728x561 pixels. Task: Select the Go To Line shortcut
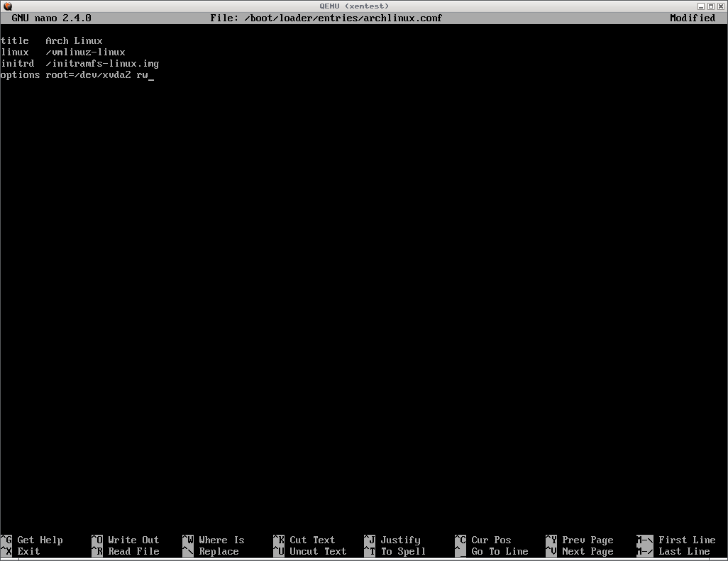(x=499, y=551)
